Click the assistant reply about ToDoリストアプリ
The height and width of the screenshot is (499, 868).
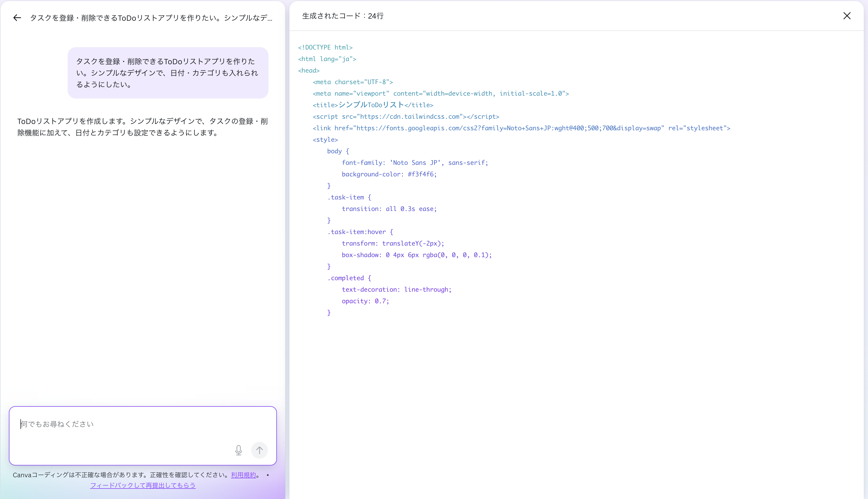142,127
